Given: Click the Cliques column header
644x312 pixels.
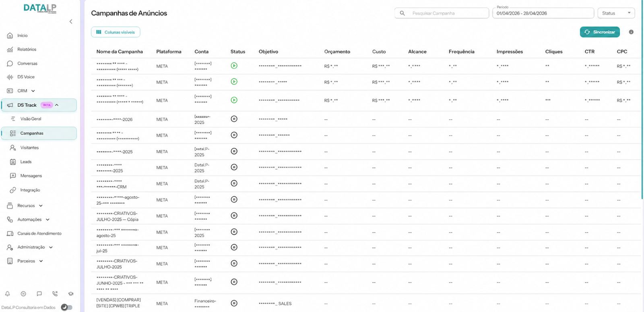Looking at the screenshot, I should [554, 52].
